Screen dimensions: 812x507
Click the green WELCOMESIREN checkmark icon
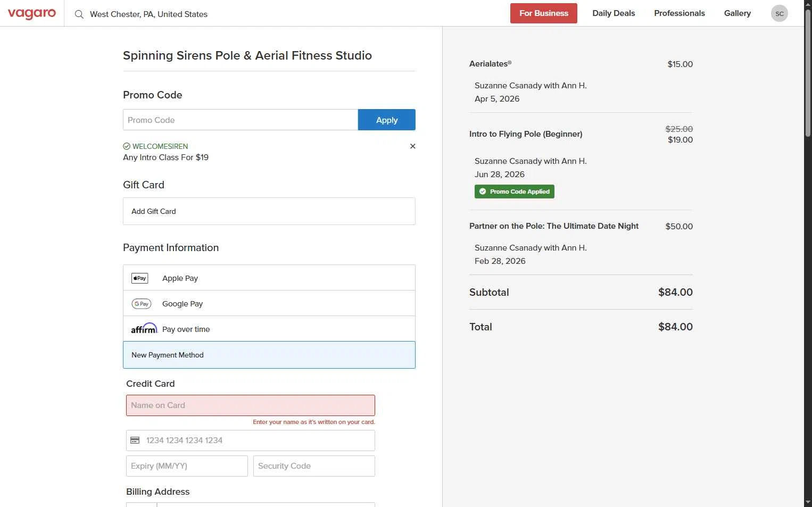(127, 146)
